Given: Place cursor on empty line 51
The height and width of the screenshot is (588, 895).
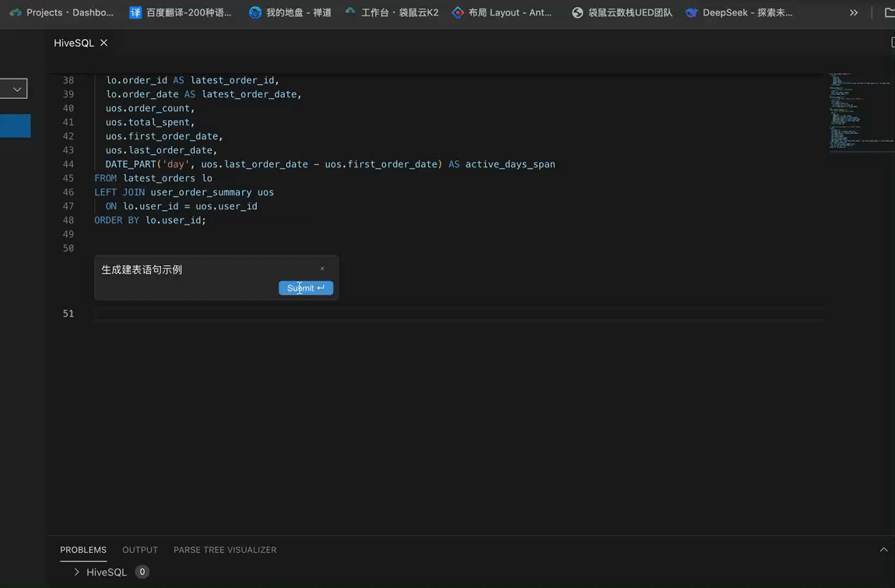Looking at the screenshot, I should tap(459, 313).
